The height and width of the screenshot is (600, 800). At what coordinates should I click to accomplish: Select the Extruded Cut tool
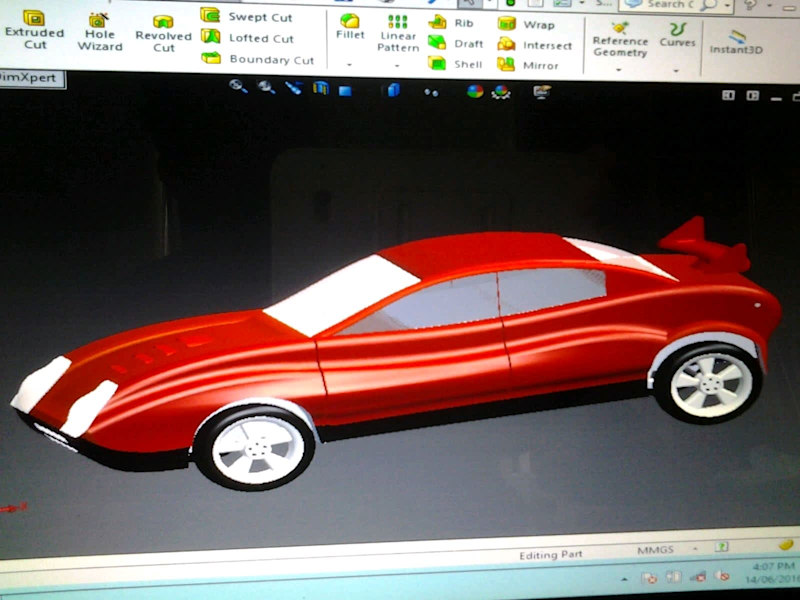35,30
